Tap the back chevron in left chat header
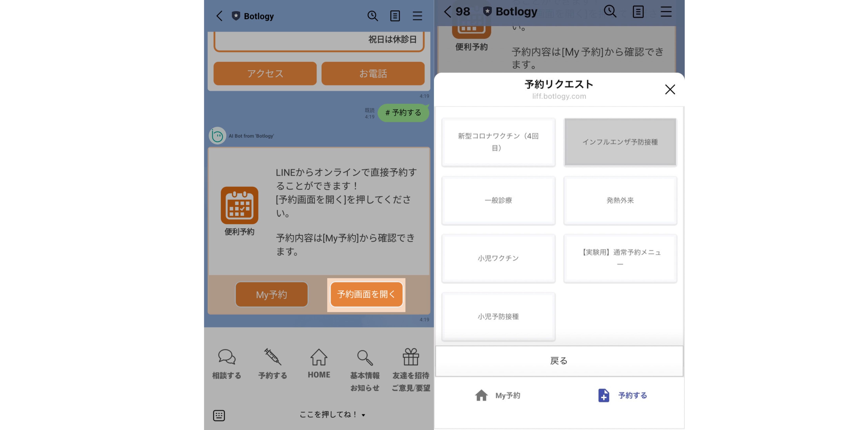This screenshot has width=868, height=430. (219, 16)
